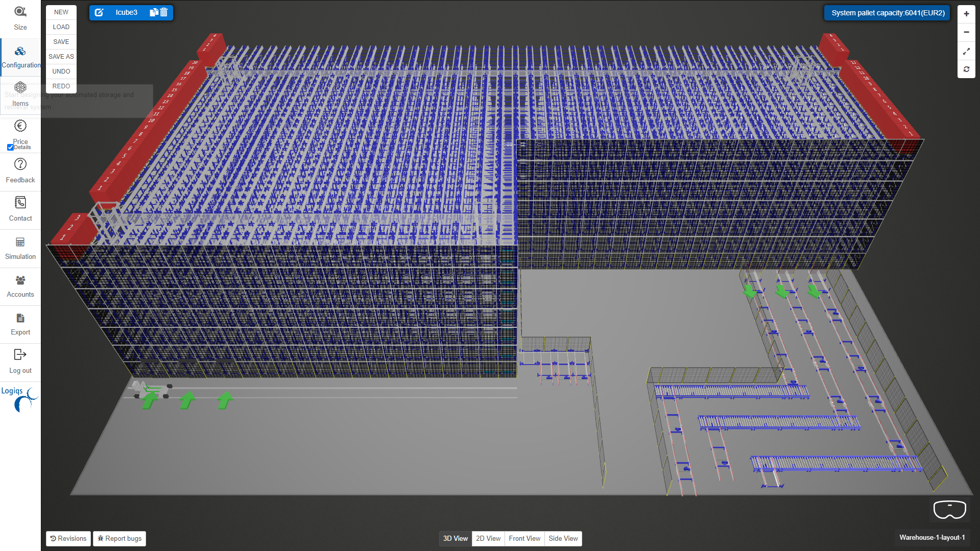980x551 pixels.
Task: Open VR mode via the goggles icon
Action: [949, 509]
